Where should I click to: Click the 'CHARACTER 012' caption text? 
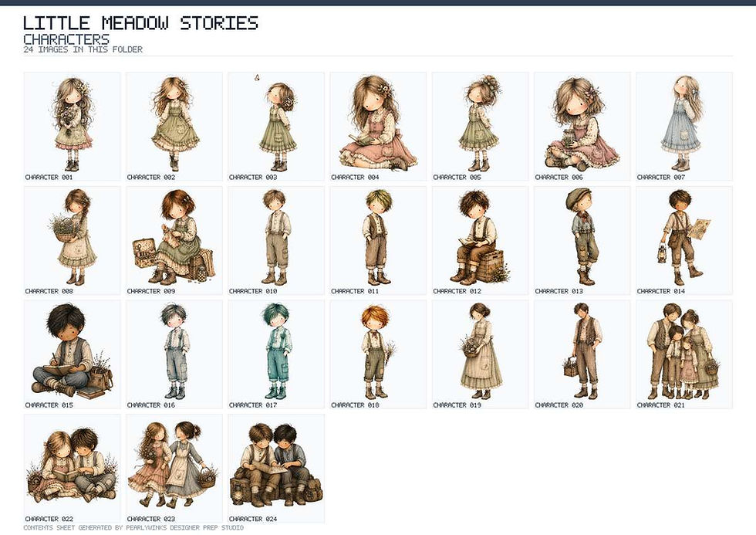tap(457, 291)
